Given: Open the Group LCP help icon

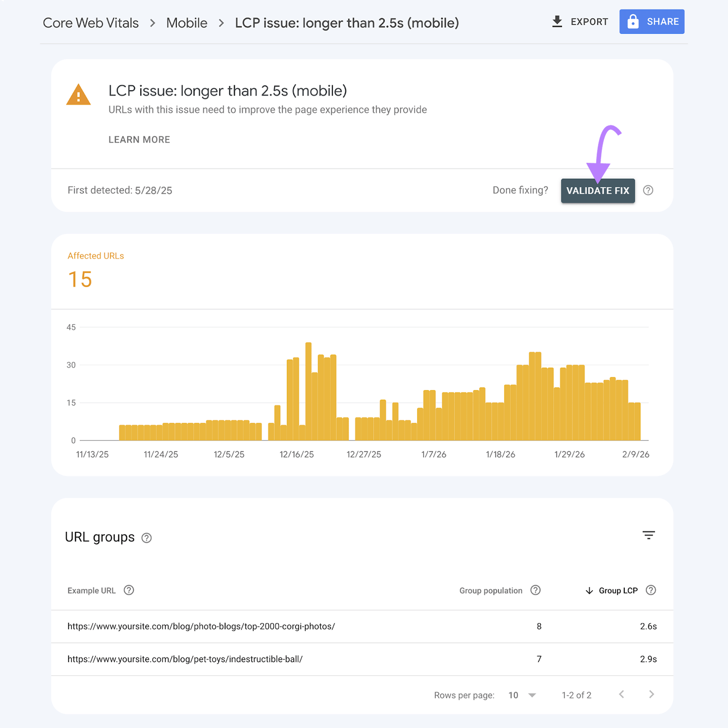Looking at the screenshot, I should click(651, 590).
